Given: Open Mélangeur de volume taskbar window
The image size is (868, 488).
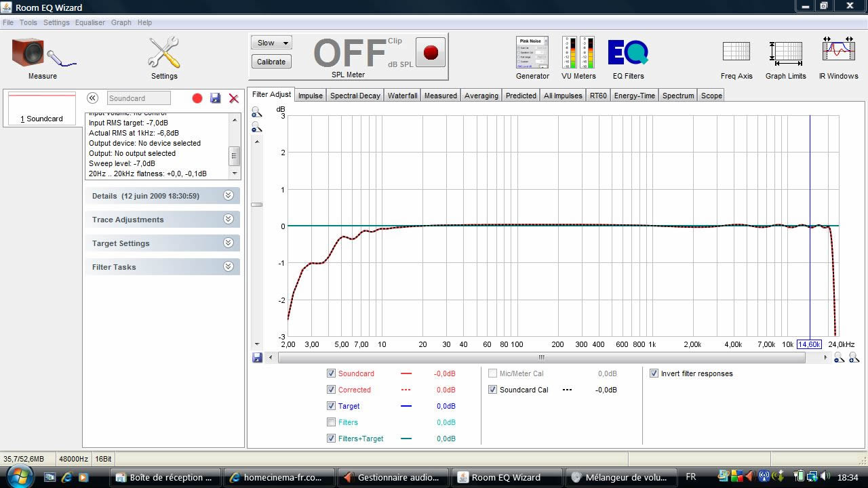Looking at the screenshot, I should click(622, 477).
